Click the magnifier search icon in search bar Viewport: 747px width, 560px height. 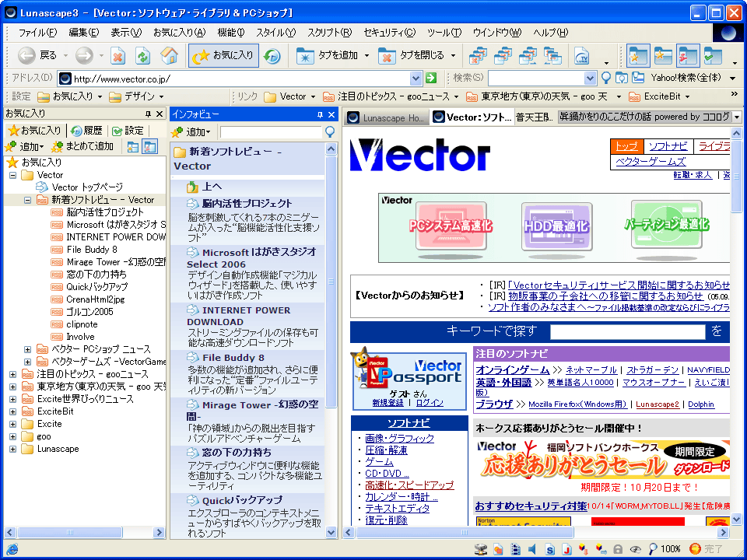(606, 78)
